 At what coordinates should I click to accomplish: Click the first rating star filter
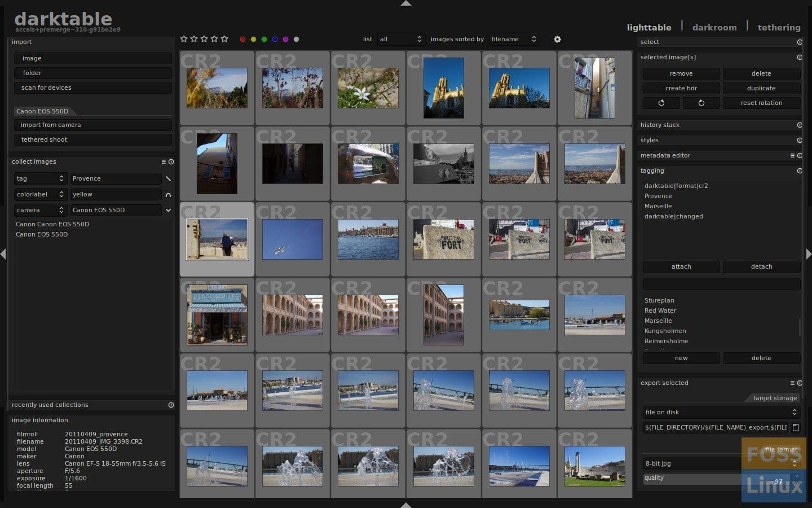[x=184, y=39]
